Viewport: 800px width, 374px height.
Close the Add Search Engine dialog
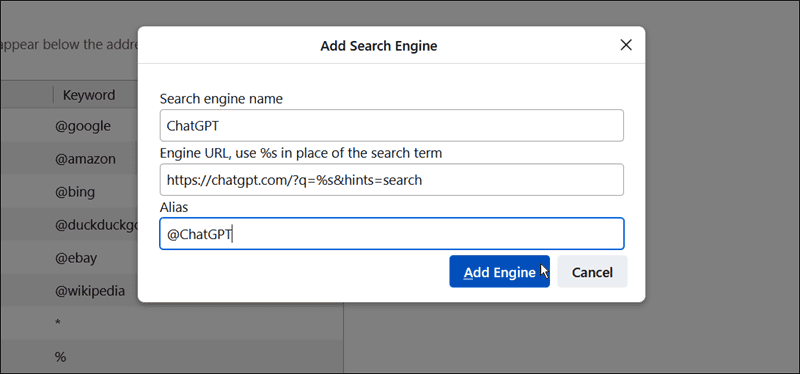[x=626, y=45]
